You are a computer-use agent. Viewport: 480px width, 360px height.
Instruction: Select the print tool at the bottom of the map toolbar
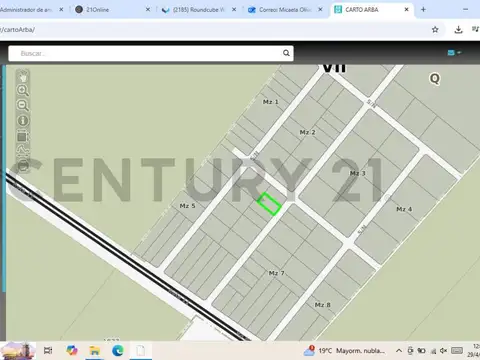pos(23,165)
